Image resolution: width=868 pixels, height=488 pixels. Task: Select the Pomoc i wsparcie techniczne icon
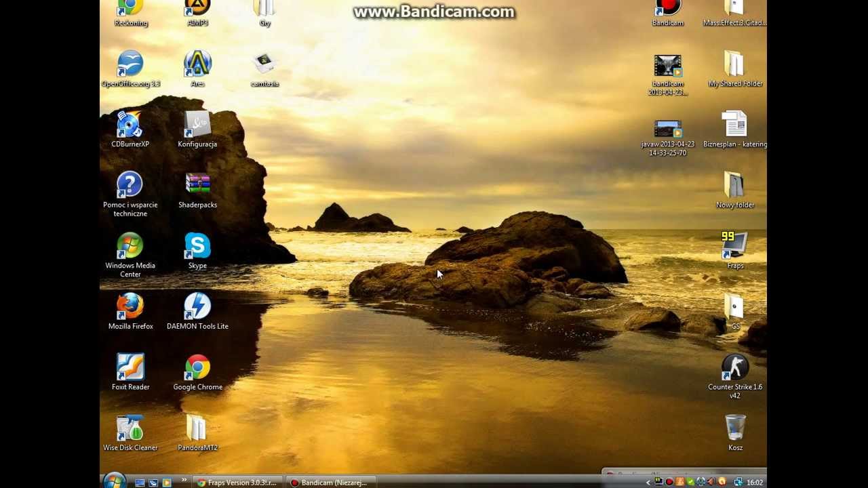(x=130, y=195)
